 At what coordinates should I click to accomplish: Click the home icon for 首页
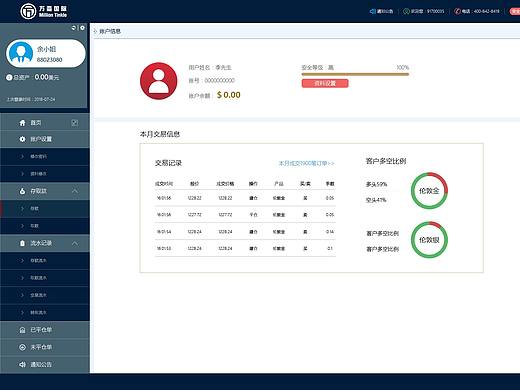pos(22,123)
